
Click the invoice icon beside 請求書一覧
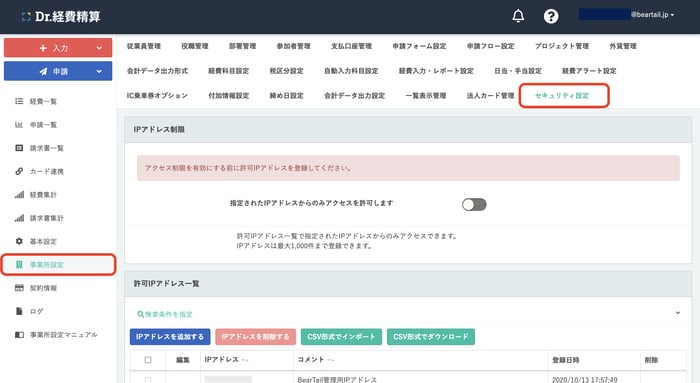coord(19,148)
